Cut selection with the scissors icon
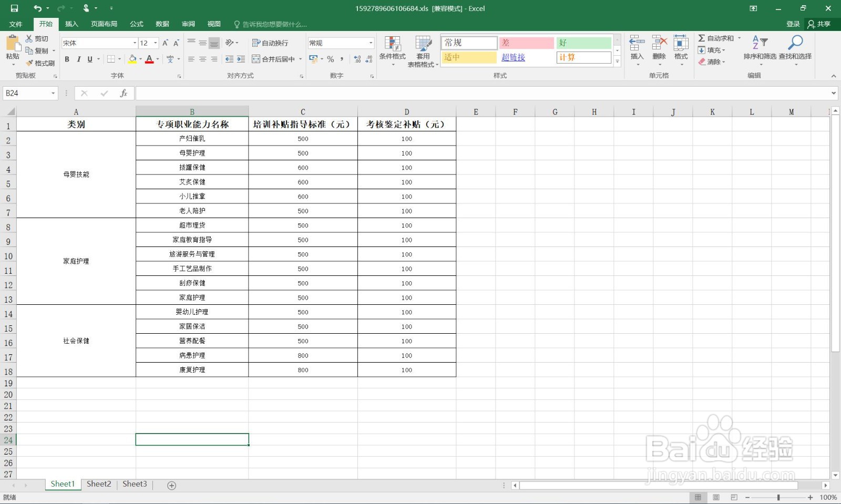841x504 pixels. point(29,39)
